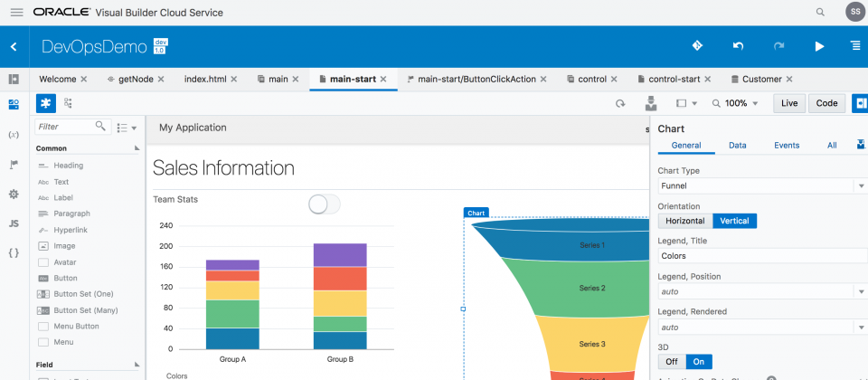
Task: Close the Welcome tab
Action: [x=83, y=80]
